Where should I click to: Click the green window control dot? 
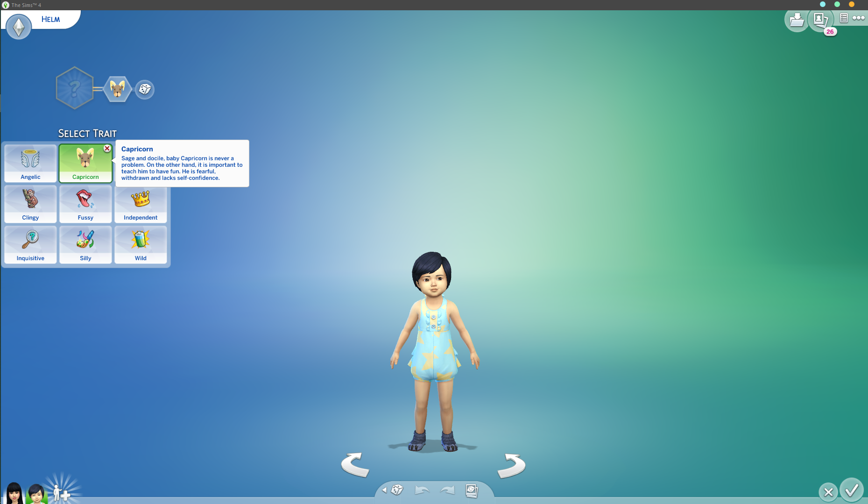tap(837, 4)
